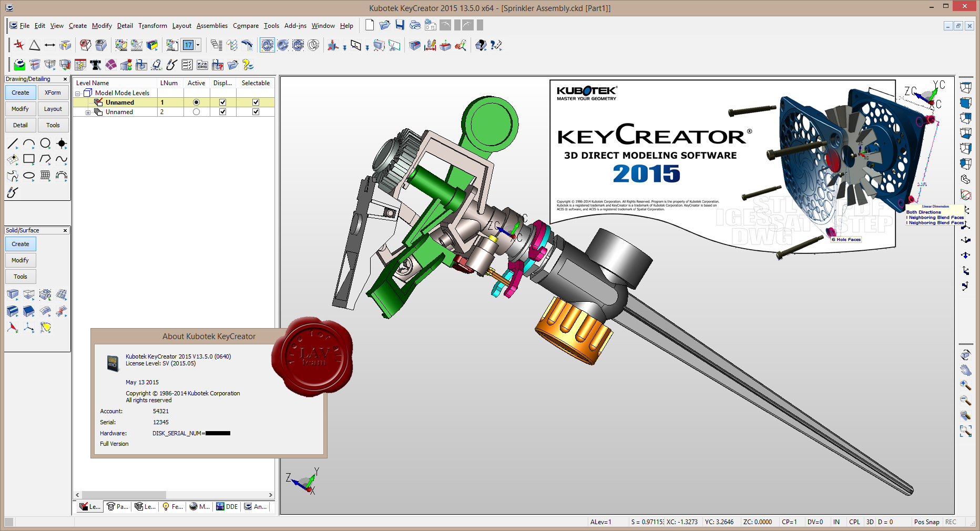The image size is (980, 531).
Task: Click the wireframe box icon in Solid/Surface
Action: click(x=29, y=294)
